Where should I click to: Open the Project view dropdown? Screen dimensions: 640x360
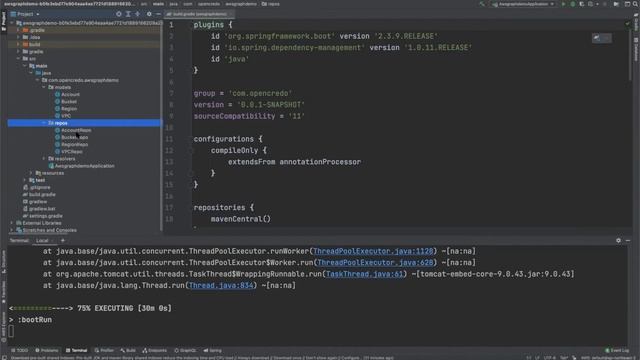[x=28, y=14]
